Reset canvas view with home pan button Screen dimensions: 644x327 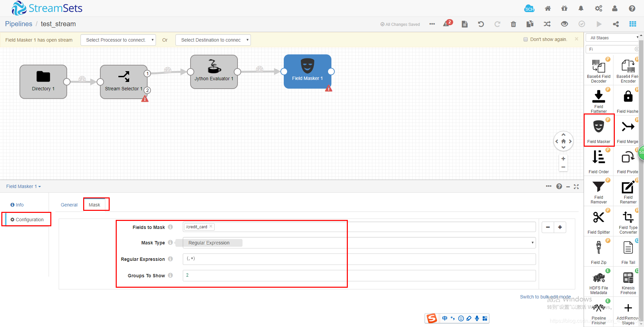[563, 141]
